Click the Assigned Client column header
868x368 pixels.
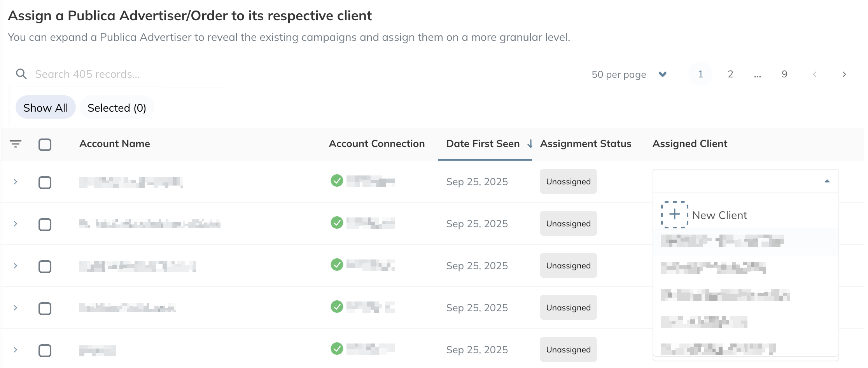point(690,144)
